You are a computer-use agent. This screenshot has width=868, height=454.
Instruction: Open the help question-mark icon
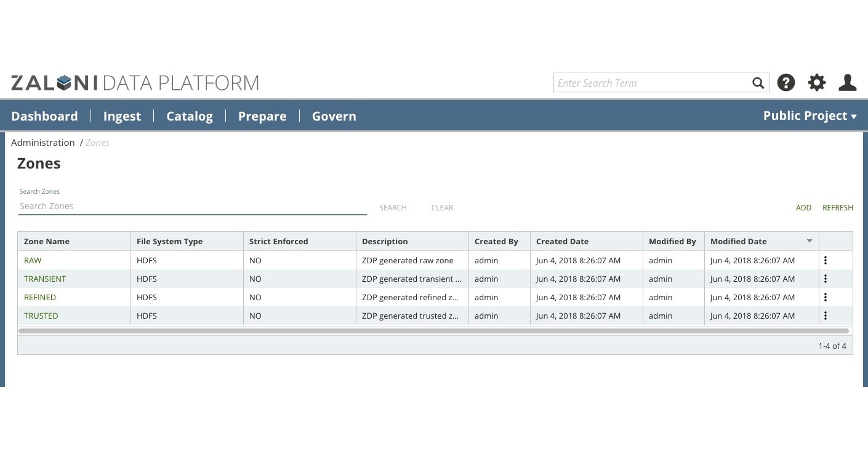coord(786,82)
